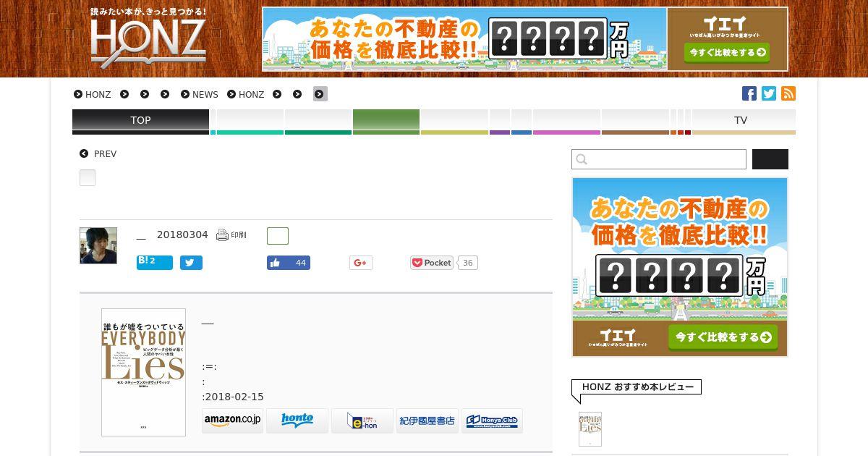Share article with the Twitter bird button

[191, 263]
